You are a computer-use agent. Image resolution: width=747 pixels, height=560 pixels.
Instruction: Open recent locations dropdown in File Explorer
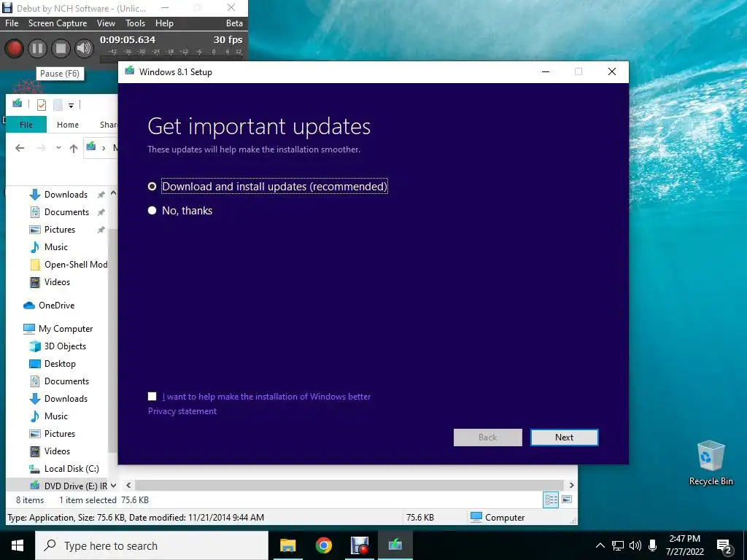(58, 148)
